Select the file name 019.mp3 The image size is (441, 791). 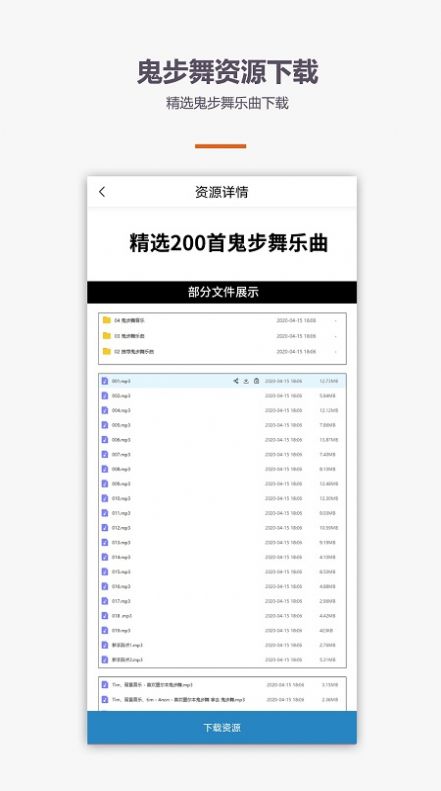pyautogui.click(x=121, y=630)
